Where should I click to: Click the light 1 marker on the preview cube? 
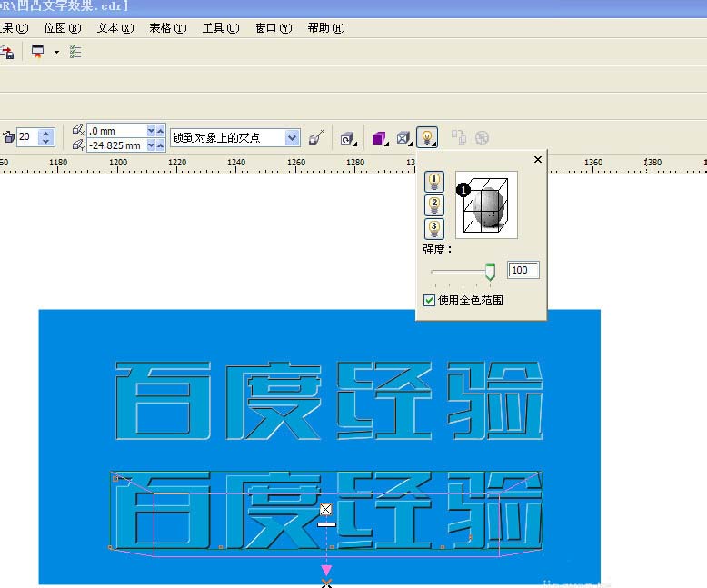pos(463,190)
